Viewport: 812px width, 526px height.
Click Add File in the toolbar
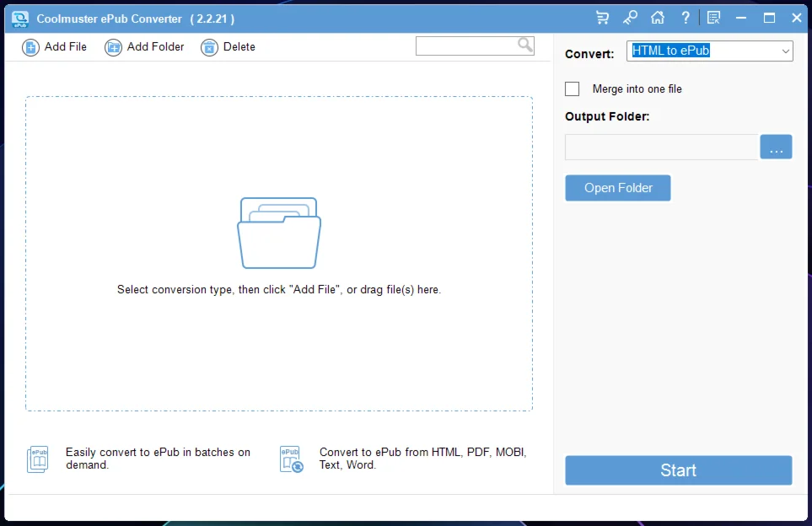tap(55, 47)
